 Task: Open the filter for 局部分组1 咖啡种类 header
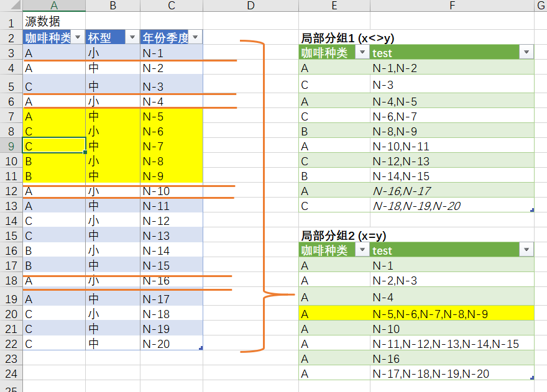tap(362, 53)
